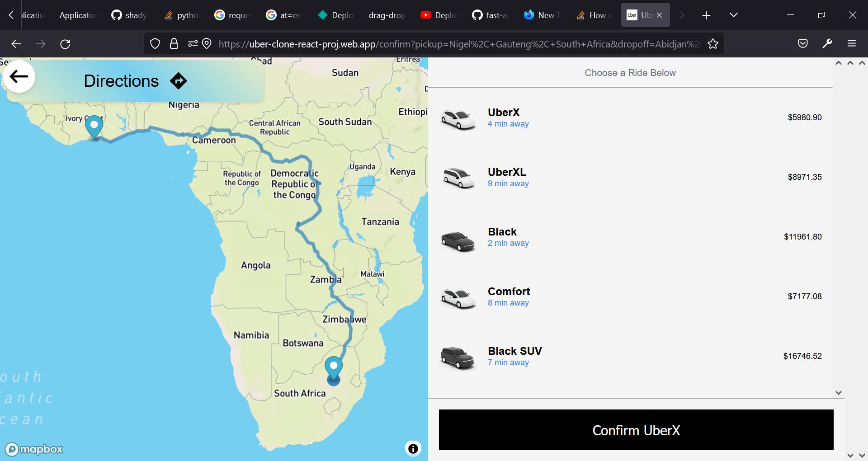Click ride list scroll-up arrow
Viewport: 868px width, 461px height.
click(x=839, y=63)
